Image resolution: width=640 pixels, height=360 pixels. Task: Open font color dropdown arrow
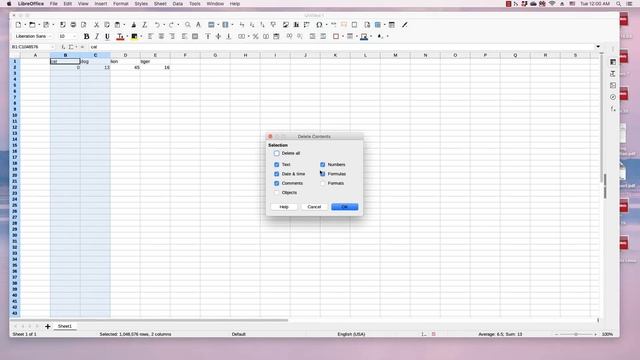(x=127, y=36)
